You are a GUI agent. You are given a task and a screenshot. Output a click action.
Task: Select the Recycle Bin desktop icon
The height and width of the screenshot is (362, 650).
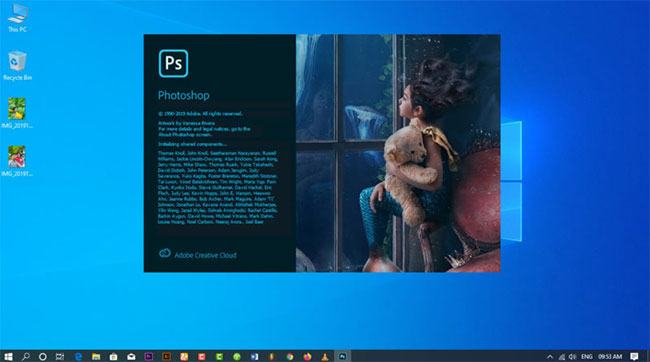tap(17, 66)
